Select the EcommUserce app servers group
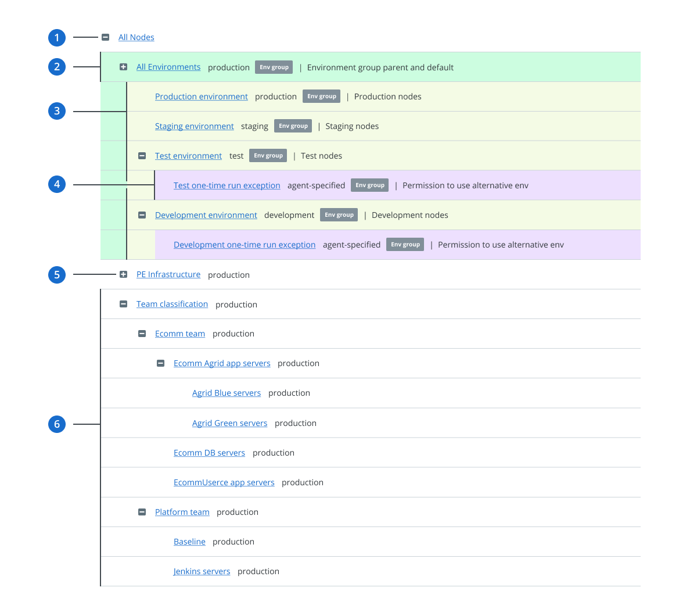Image resolution: width=697 pixels, height=616 pixels. [224, 482]
